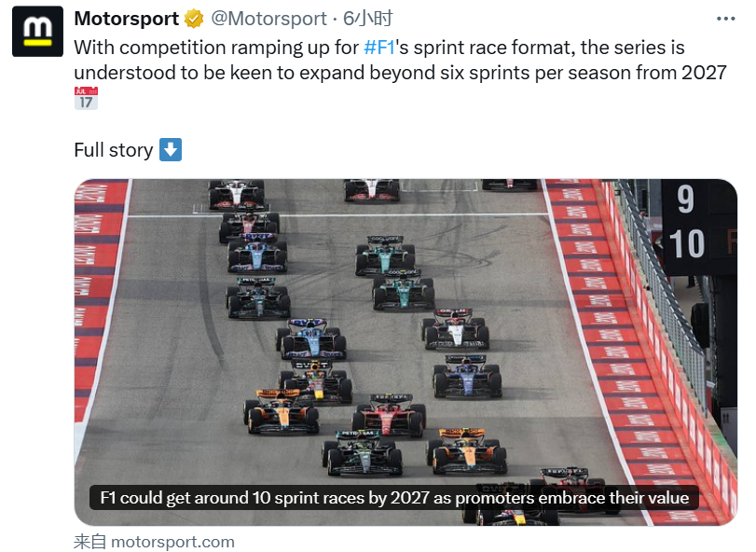This screenshot has width=756, height=552.
Task: Click the July 17 calendar emoji
Action: [x=86, y=98]
